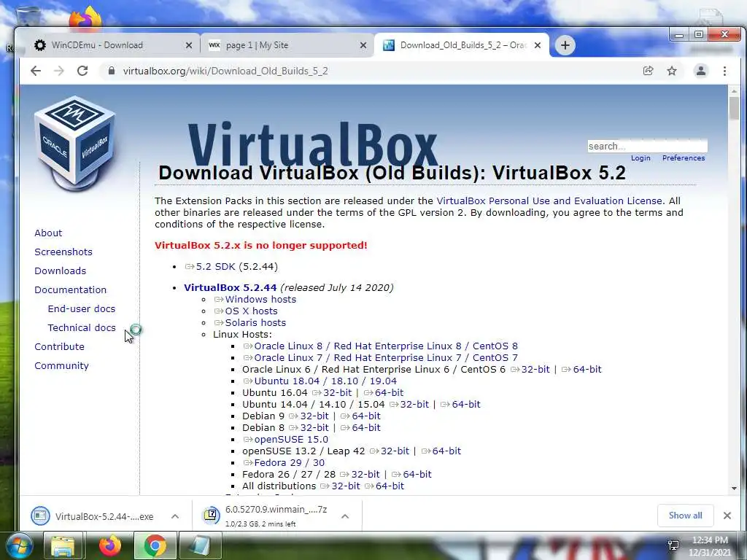Close the page 1 | My Site tab

[x=363, y=45]
